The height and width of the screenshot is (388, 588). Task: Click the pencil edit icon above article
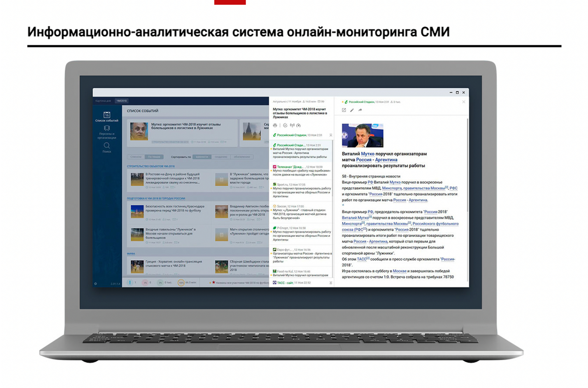[x=352, y=110]
